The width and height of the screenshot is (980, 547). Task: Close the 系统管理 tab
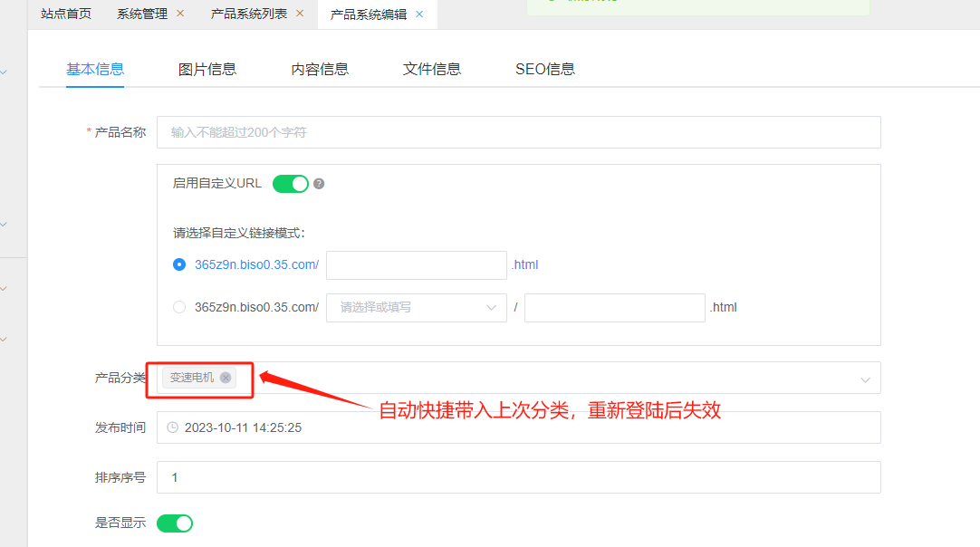pyautogui.click(x=180, y=14)
